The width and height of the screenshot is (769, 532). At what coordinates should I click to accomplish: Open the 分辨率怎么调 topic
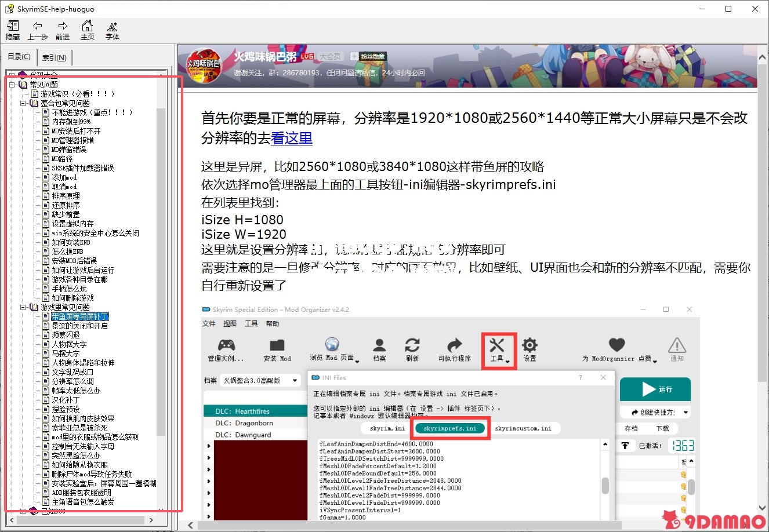(72, 381)
